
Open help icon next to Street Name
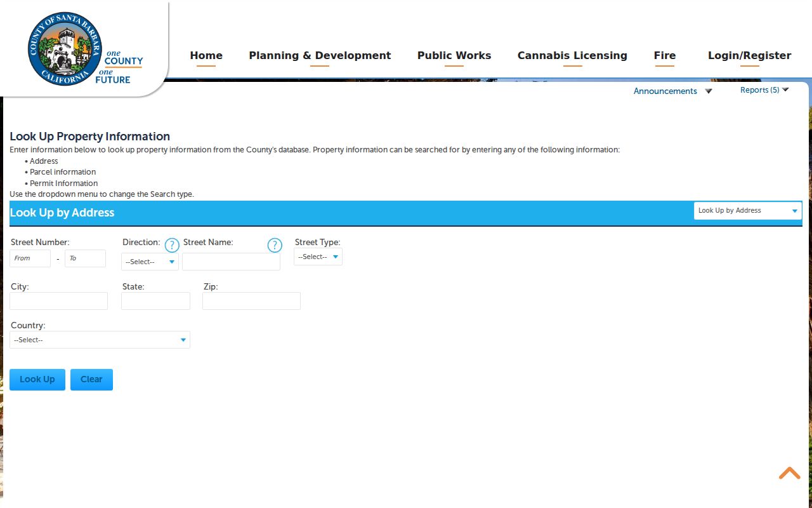275,245
